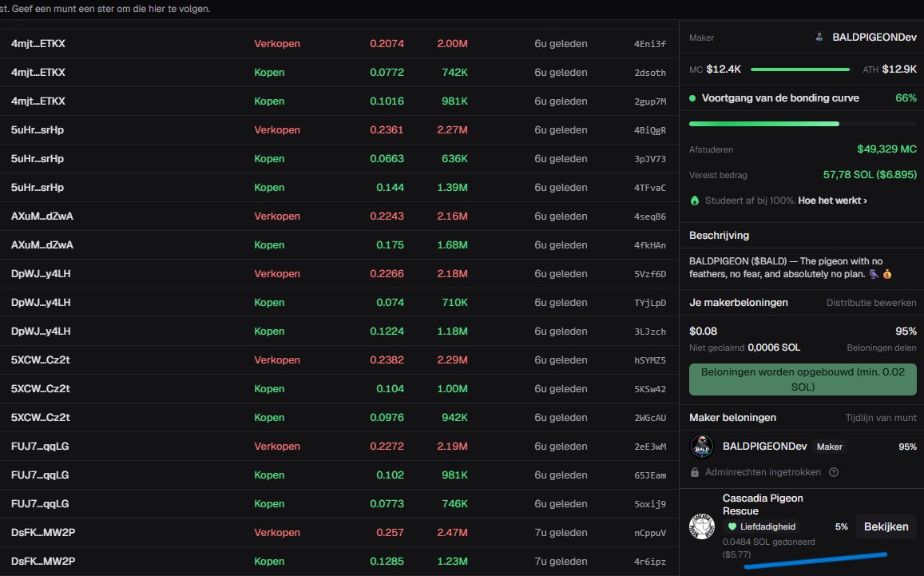
Task: Click the volume 1.23M in the last row
Action: [x=453, y=562]
